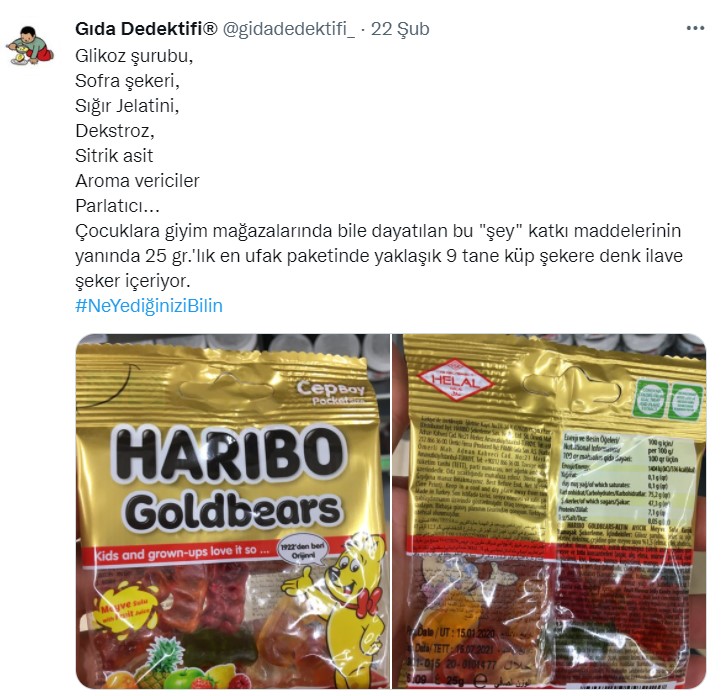Screen dimensions: 726x696
Task: Click the black HARIBO logo lettering
Action: (x=230, y=452)
